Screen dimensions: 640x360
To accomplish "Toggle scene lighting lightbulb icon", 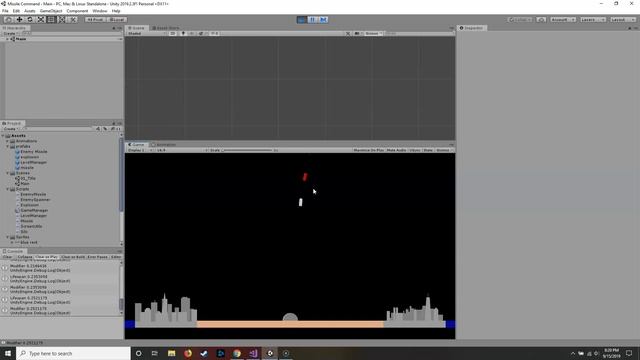I will [x=183, y=33].
